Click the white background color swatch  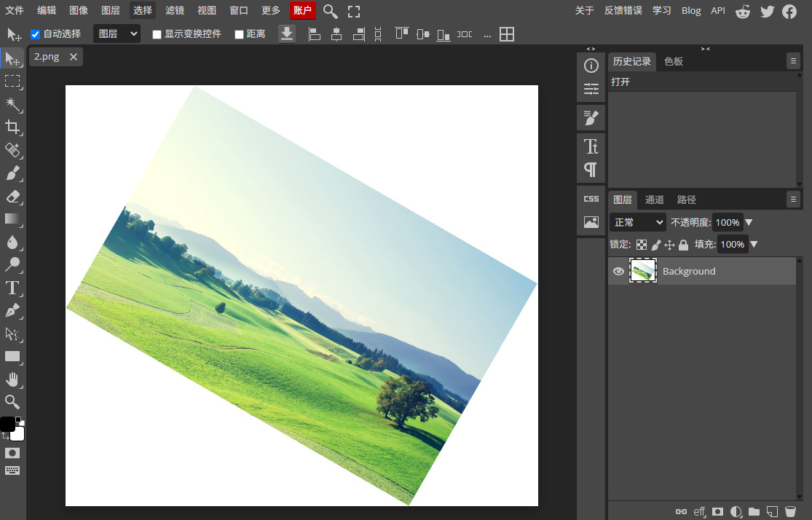tap(18, 434)
